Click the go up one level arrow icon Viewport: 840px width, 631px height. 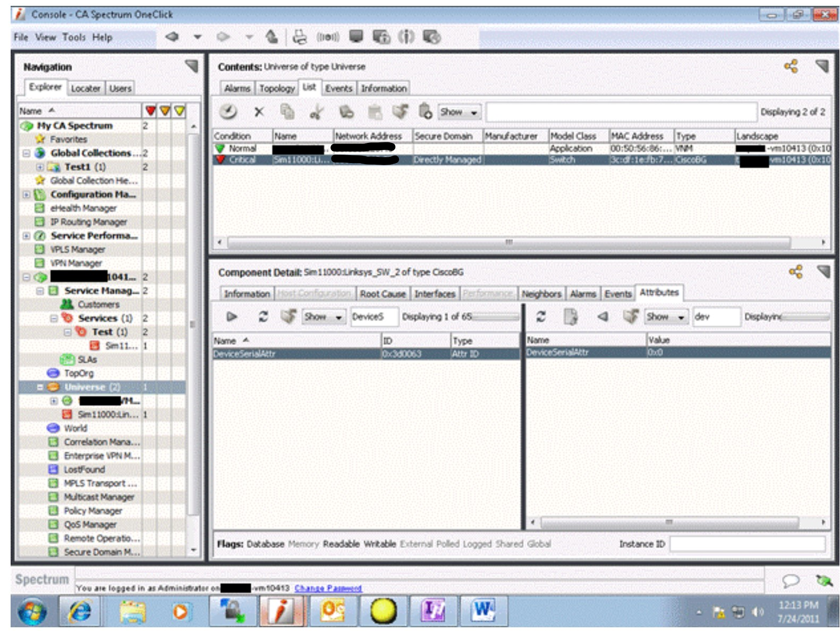coord(271,37)
